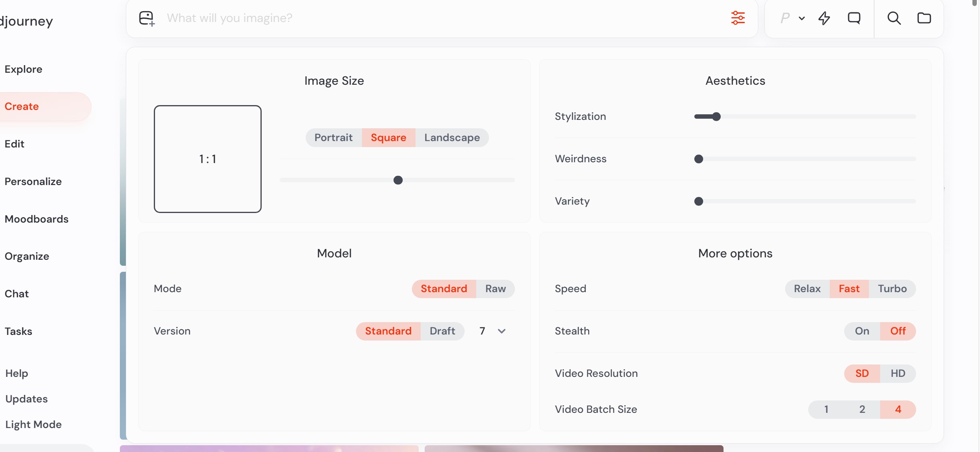The width and height of the screenshot is (980, 452).
Task: Set Mode to Raw
Action: 495,289
